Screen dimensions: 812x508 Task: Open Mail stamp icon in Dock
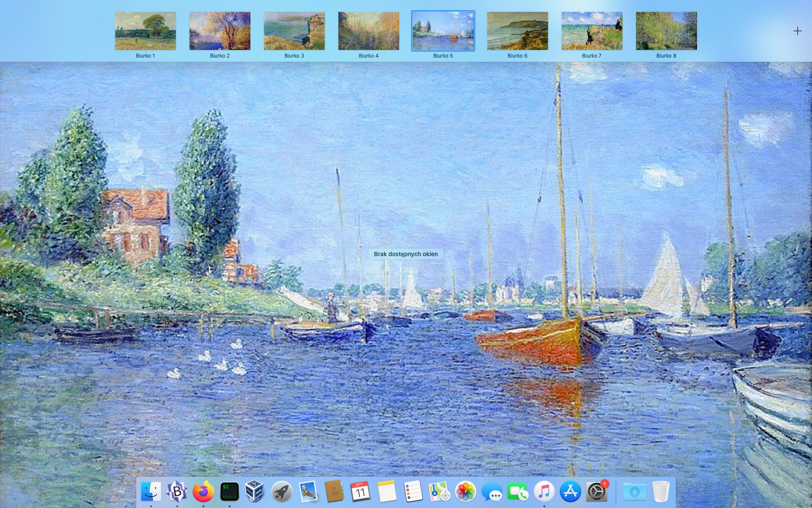pos(308,491)
